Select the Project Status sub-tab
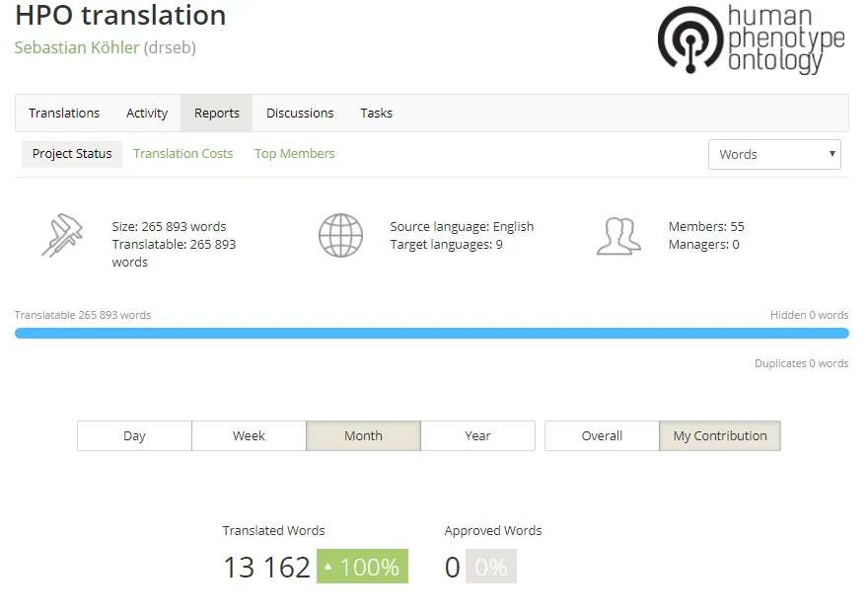Viewport: 868px width, 615px height. [72, 153]
